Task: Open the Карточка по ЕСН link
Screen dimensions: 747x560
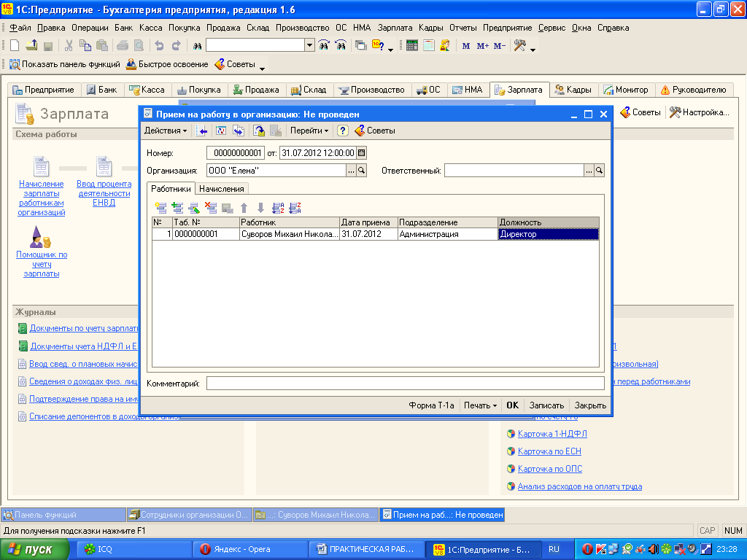Action: 549,451
